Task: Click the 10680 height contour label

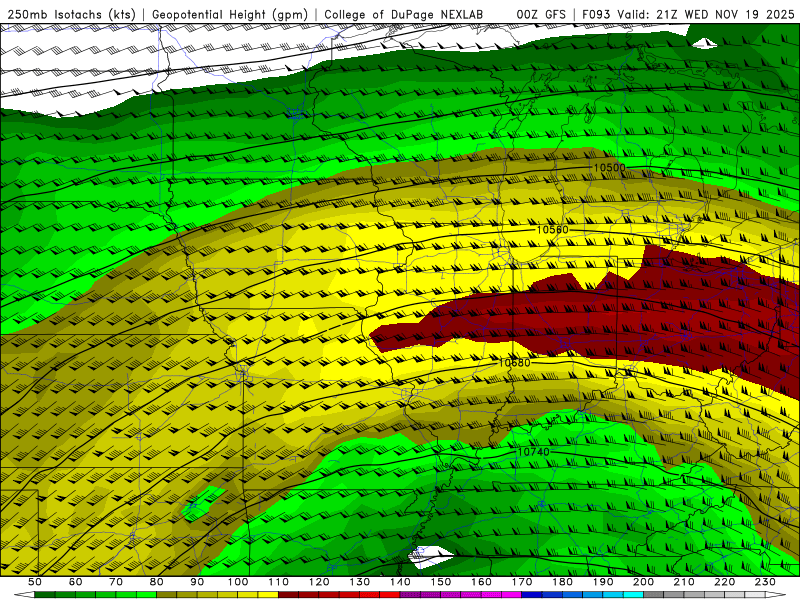Action: [x=514, y=363]
